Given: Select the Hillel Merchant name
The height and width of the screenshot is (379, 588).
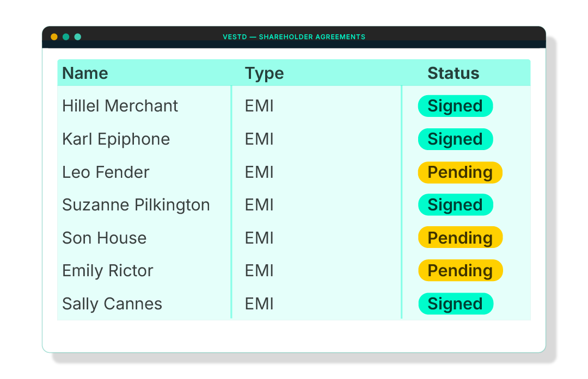Looking at the screenshot, I should point(120,106).
